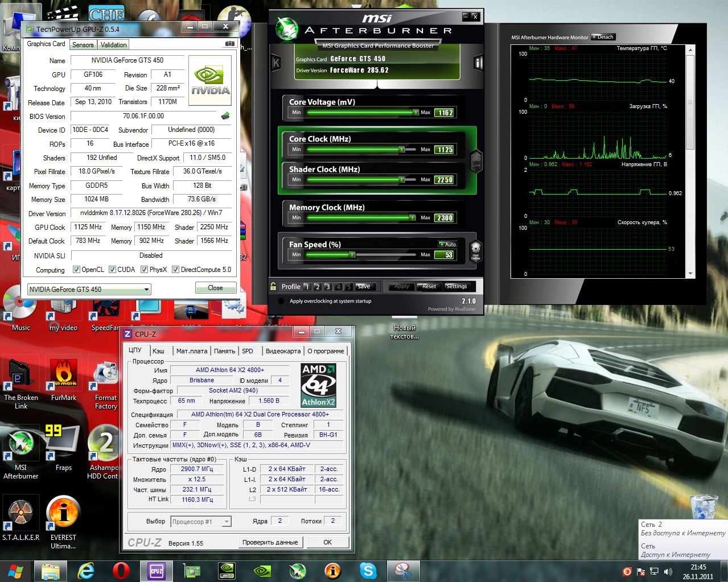
Task: Click the OK button in CPU-Z
Action: 327,542
